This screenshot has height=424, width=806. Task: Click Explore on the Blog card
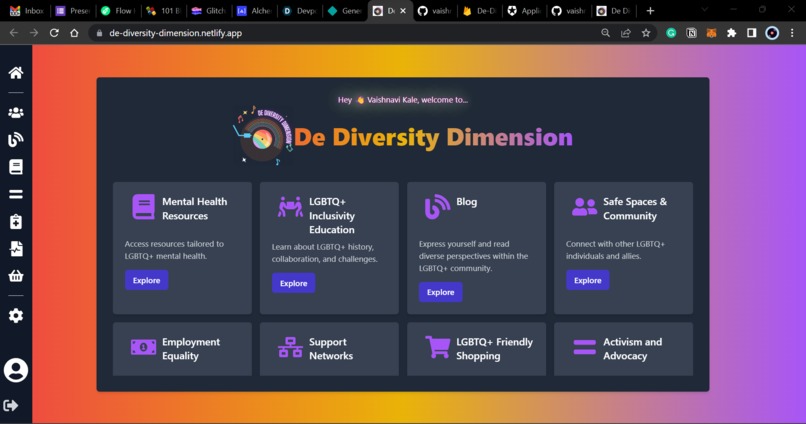441,292
